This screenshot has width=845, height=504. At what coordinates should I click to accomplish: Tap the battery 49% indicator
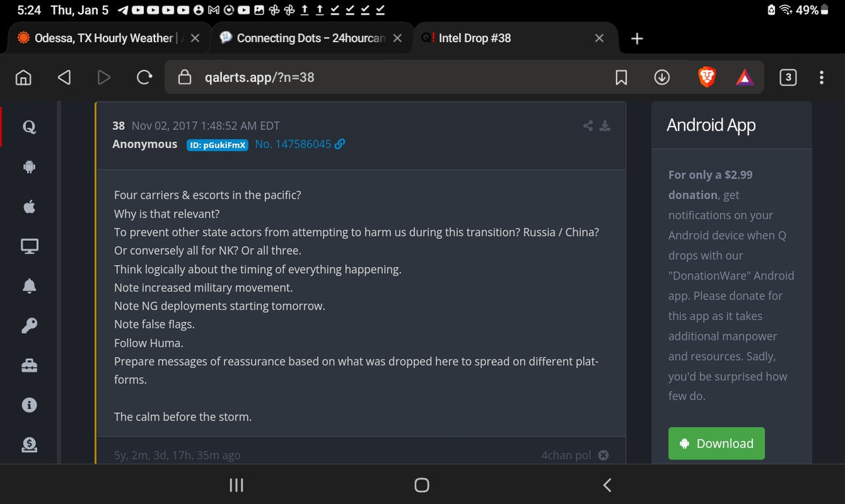(x=813, y=10)
